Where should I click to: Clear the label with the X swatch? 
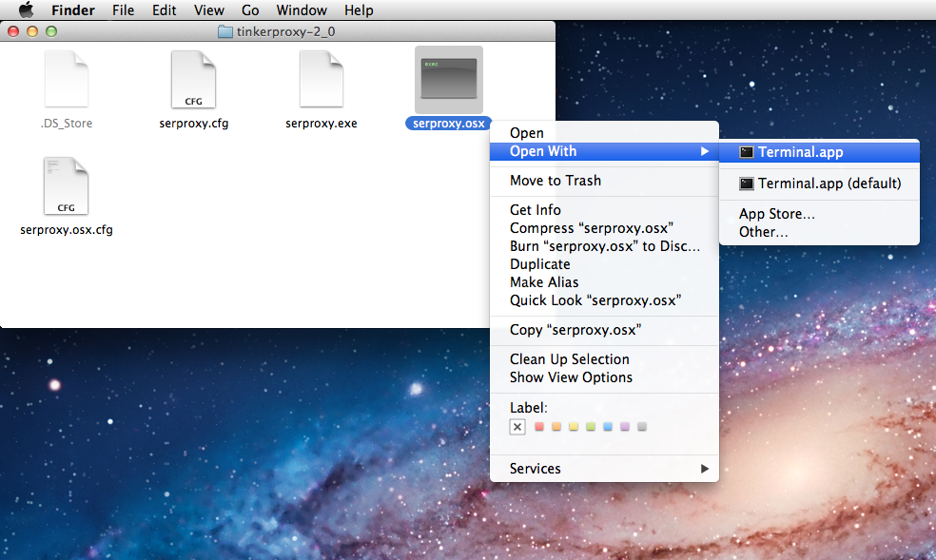(517, 427)
